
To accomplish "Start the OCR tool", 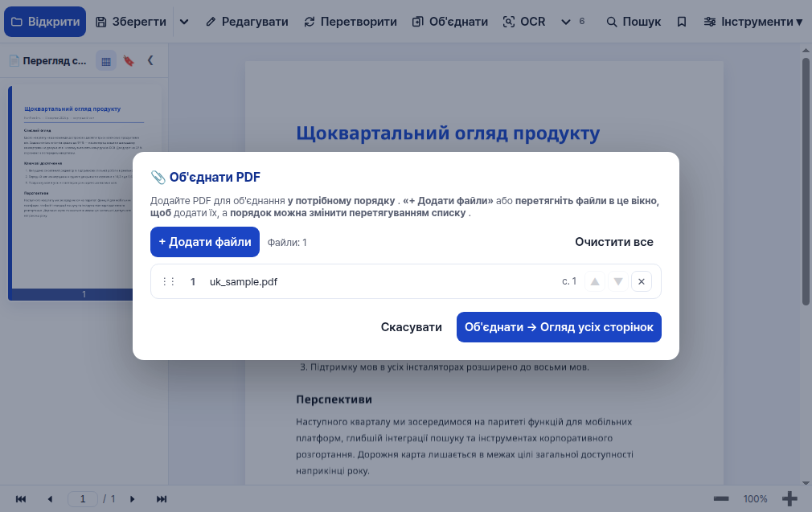I will click(524, 22).
